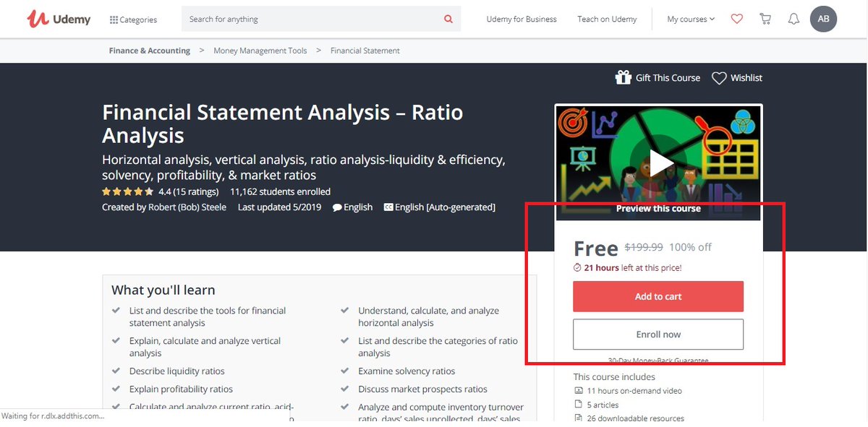
Task: Click the English language speech icon
Action: tap(337, 207)
